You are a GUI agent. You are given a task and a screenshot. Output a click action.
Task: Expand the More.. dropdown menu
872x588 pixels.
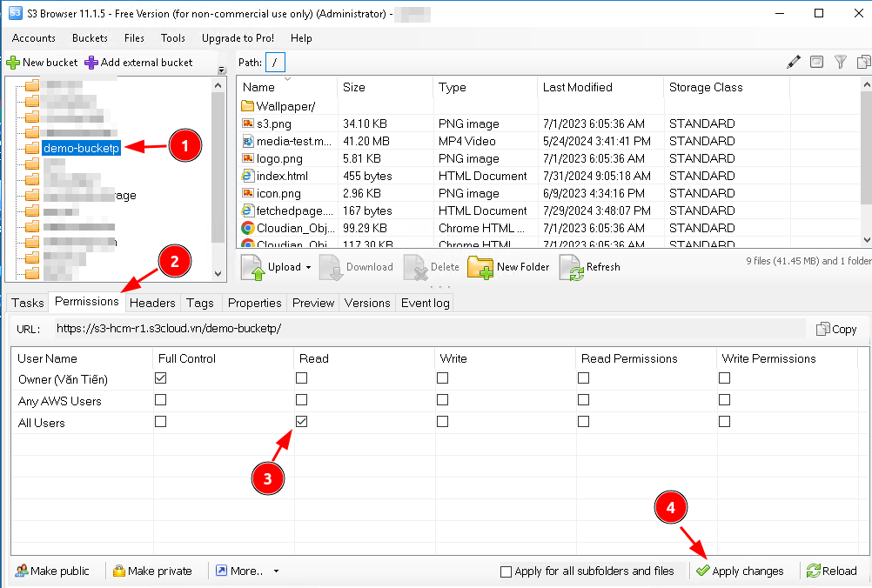pos(276,571)
